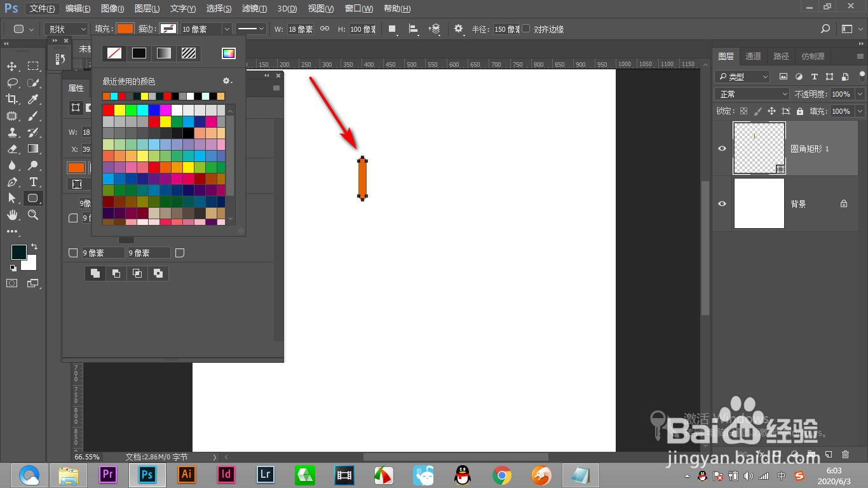Viewport: 868px width, 488px height.
Task: Filter layers by type layers
Action: point(814,76)
